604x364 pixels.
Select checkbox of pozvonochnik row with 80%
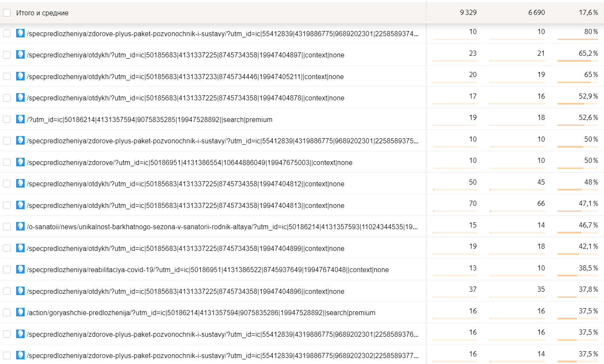7,33
